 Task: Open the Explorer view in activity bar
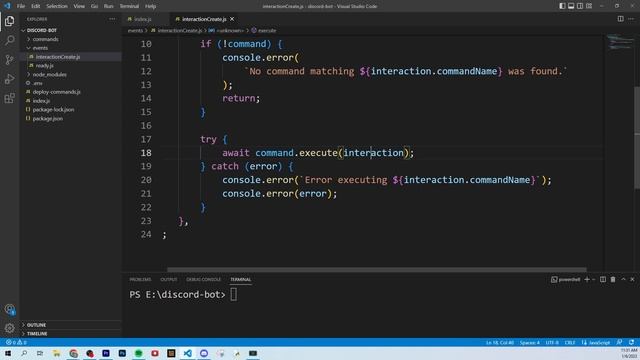pyautogui.click(x=9, y=21)
